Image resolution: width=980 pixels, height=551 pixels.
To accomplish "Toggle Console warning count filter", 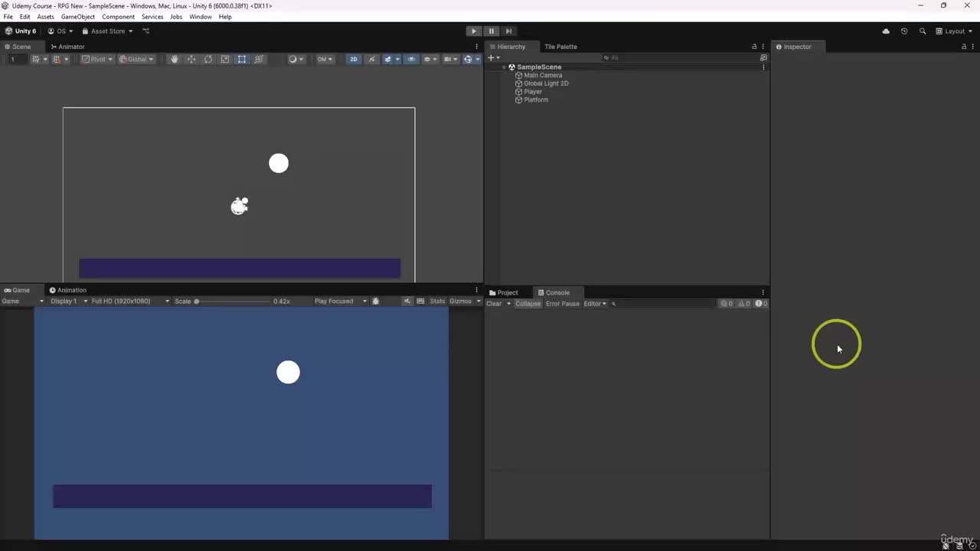I will [744, 304].
